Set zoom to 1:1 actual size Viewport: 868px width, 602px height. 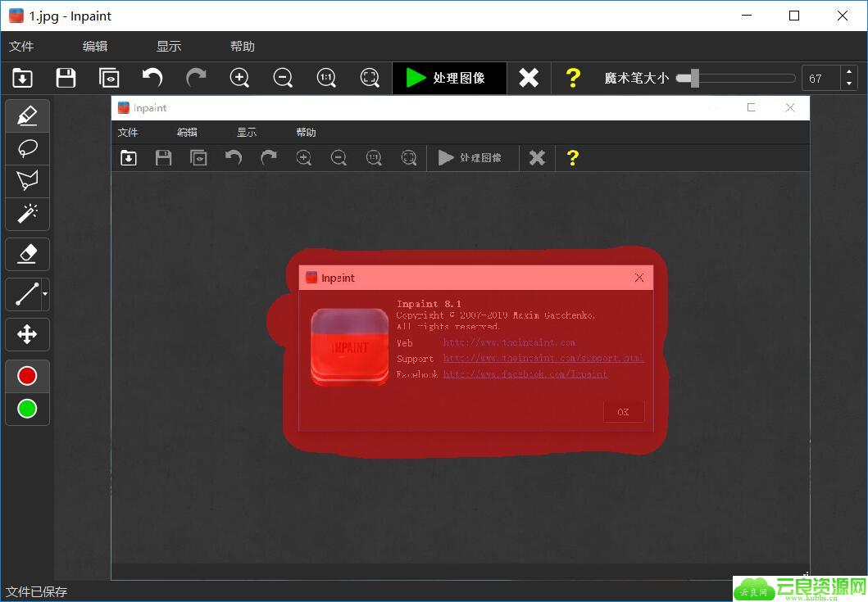pyautogui.click(x=326, y=78)
